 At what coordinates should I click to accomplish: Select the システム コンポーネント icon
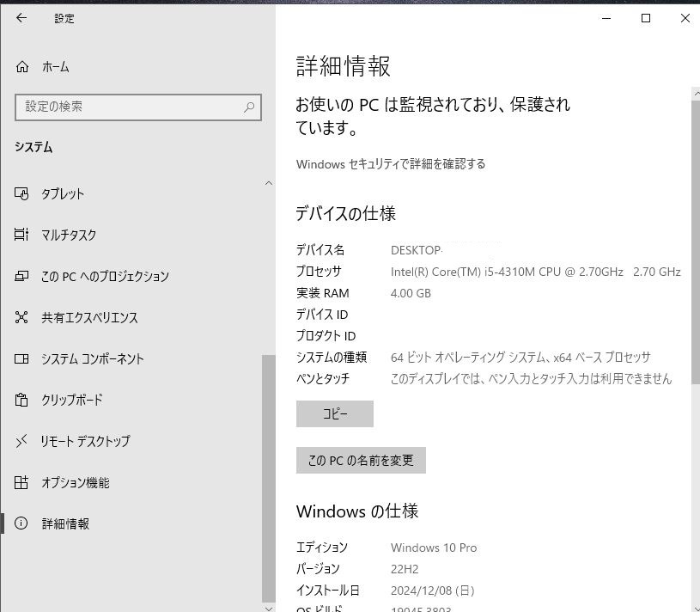pos(21,358)
